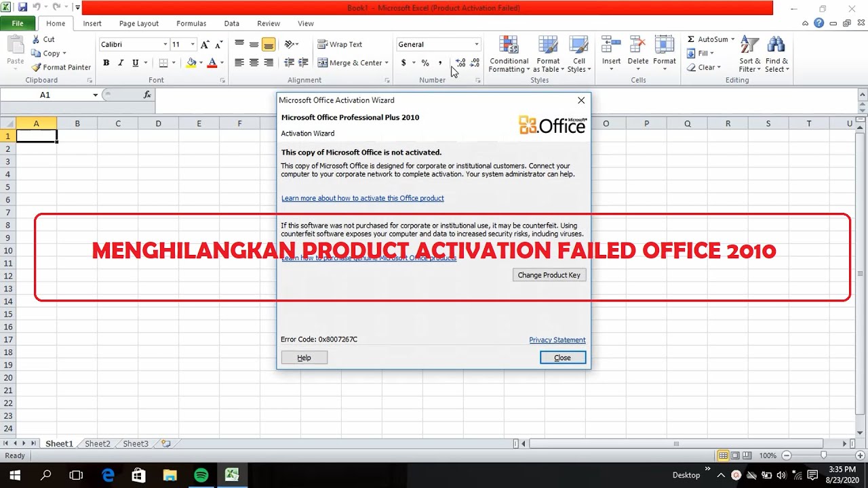The image size is (868, 488).
Task: Toggle Bottom Align icon
Action: point(269,45)
